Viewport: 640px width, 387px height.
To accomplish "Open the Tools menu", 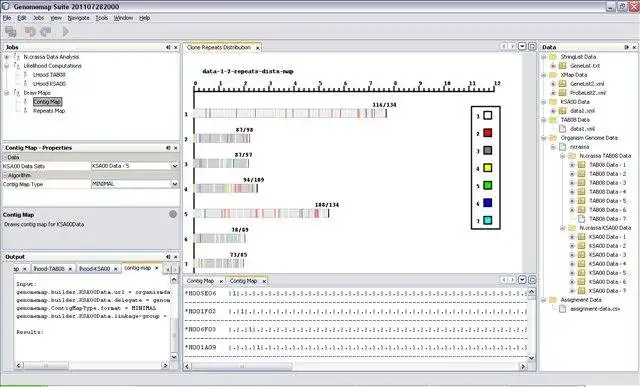I will 102,18.
